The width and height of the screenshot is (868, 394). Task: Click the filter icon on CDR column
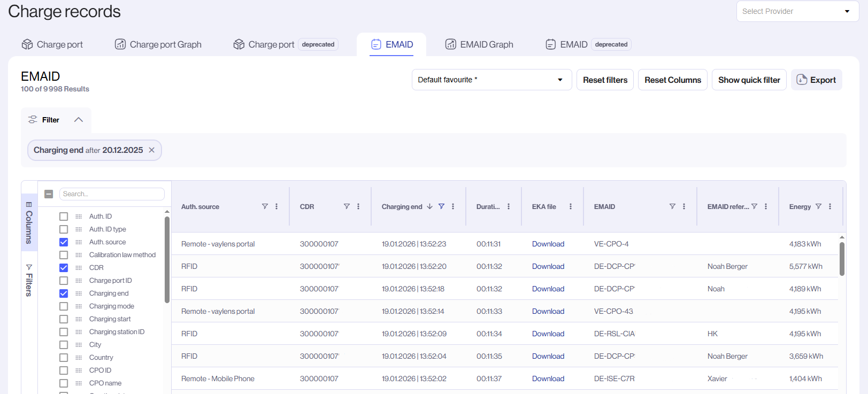(347, 206)
